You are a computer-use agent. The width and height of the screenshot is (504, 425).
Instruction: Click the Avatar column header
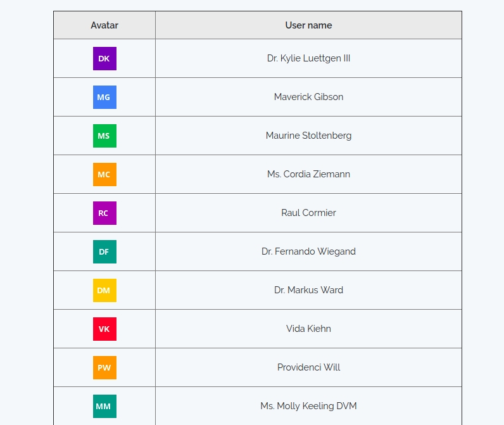coord(104,25)
